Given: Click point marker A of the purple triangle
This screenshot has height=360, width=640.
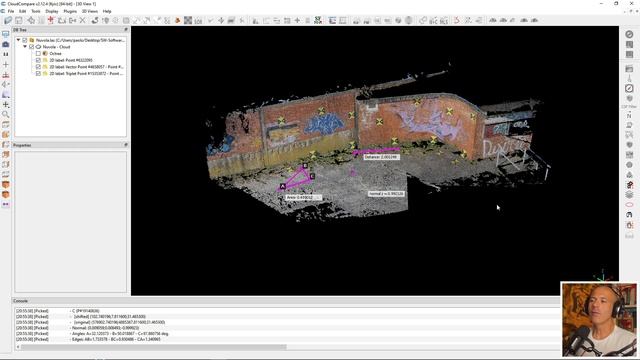Looking at the screenshot, I should coord(282,187).
